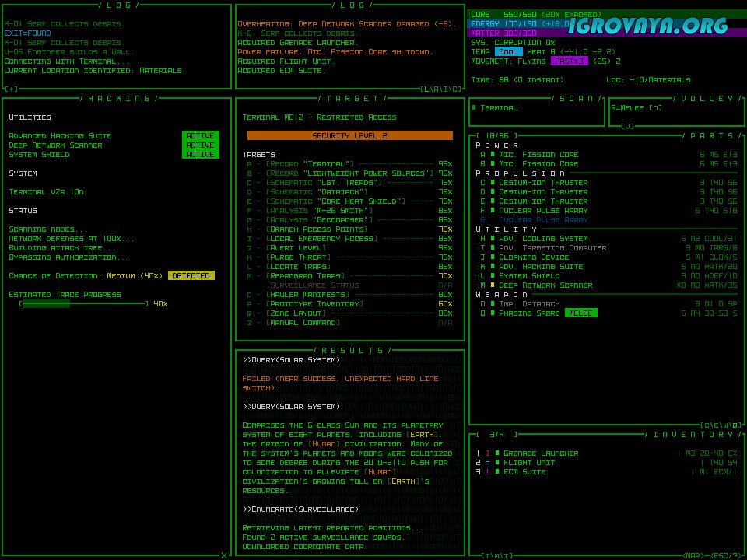Click the orange Security Level 2 bar
This screenshot has height=560, width=747.
349,136
